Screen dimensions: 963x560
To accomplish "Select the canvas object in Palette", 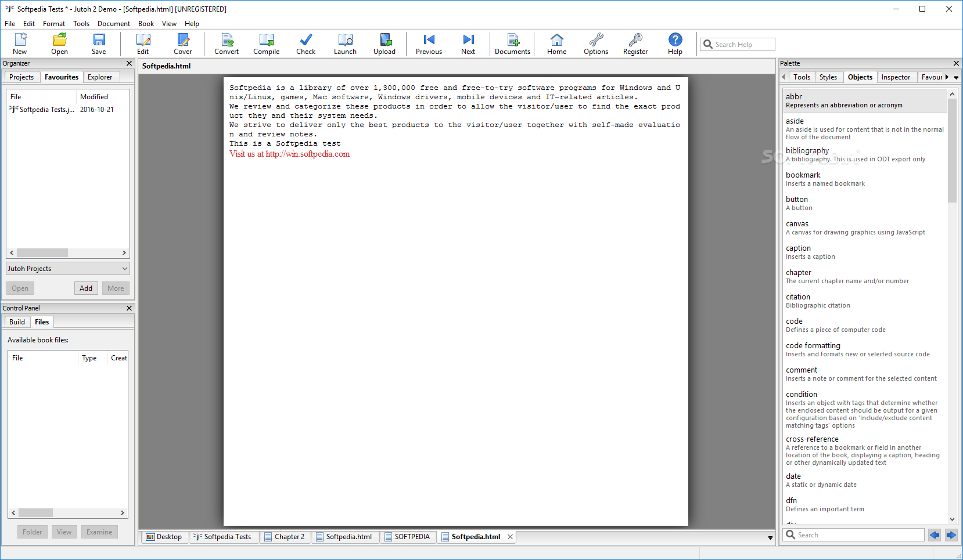I will pyautogui.click(x=865, y=227).
